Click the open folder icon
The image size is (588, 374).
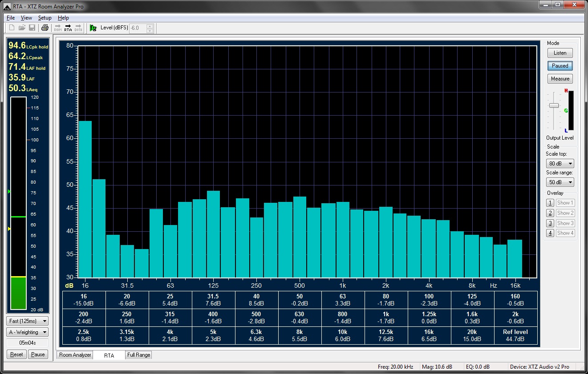[x=22, y=28]
